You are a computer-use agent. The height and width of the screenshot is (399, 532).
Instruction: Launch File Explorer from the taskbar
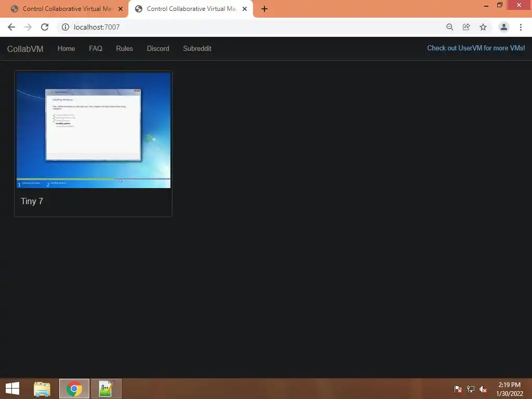pyautogui.click(x=42, y=389)
